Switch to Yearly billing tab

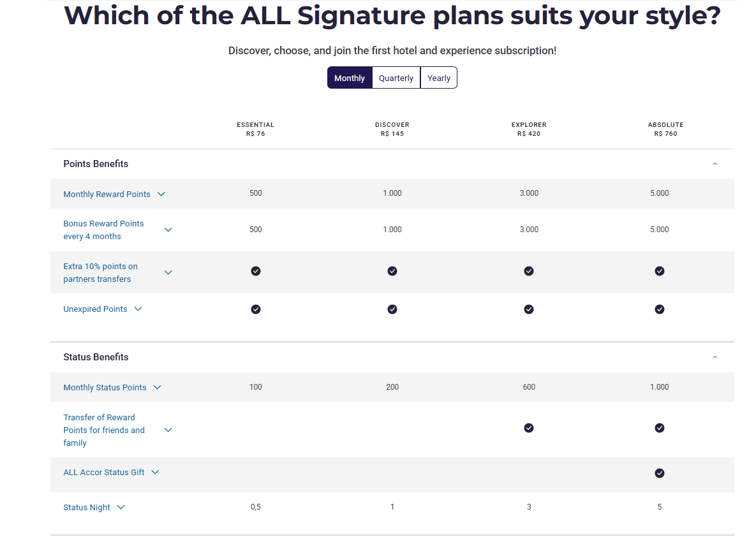(x=439, y=78)
